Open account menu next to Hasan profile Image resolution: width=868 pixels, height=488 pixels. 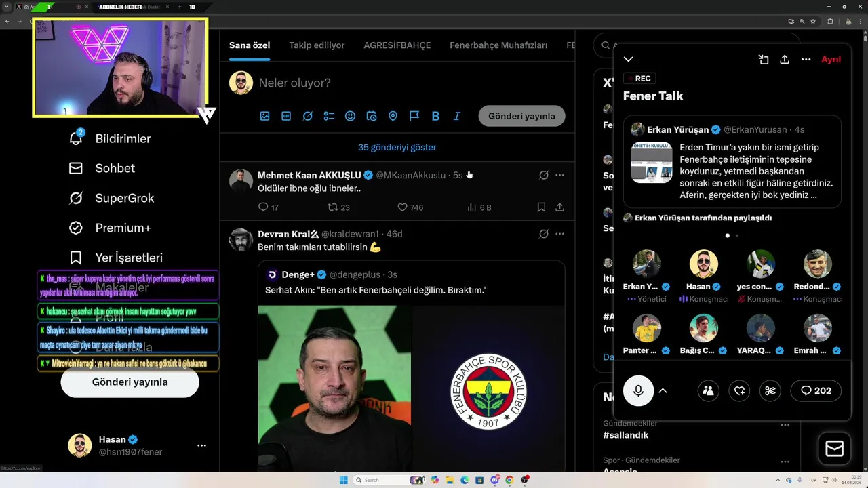pos(201,445)
